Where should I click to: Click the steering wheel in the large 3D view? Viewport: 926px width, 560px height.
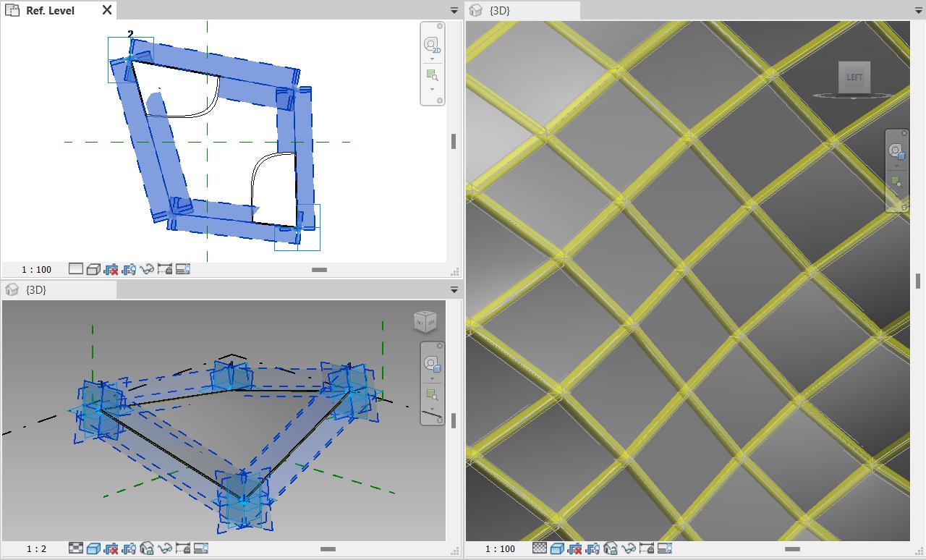pos(897,151)
